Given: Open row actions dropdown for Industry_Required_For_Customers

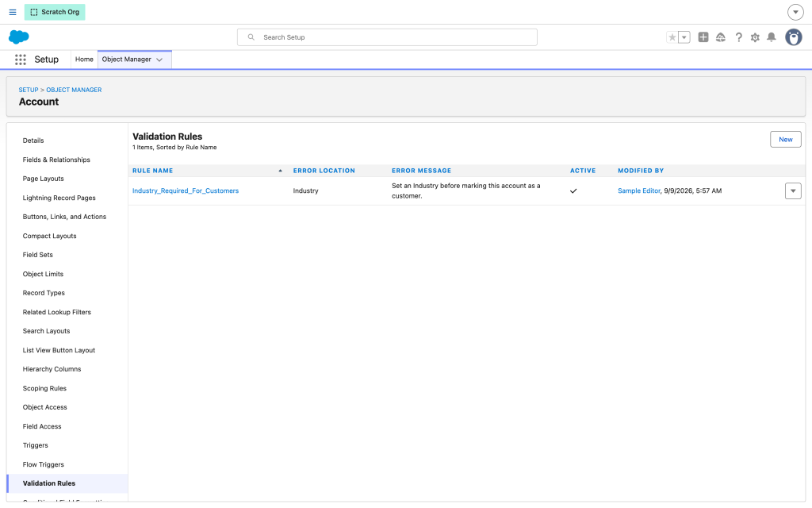Looking at the screenshot, I should pyautogui.click(x=793, y=190).
